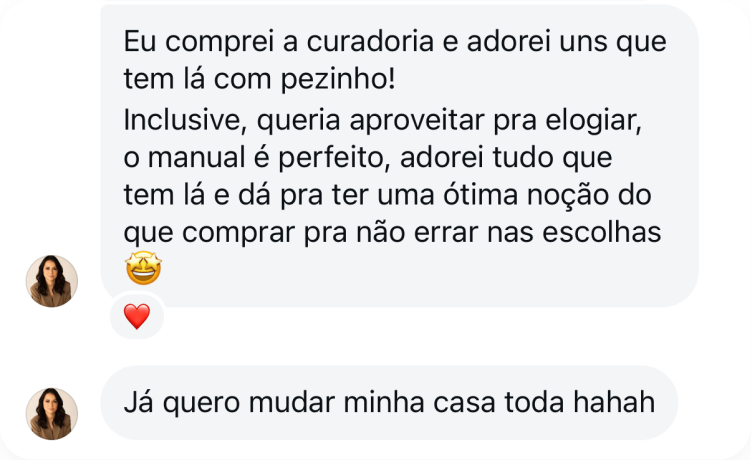751x460 pixels.
Task: Click the line "que comprar pra não errar"
Action: pyautogui.click(x=393, y=232)
